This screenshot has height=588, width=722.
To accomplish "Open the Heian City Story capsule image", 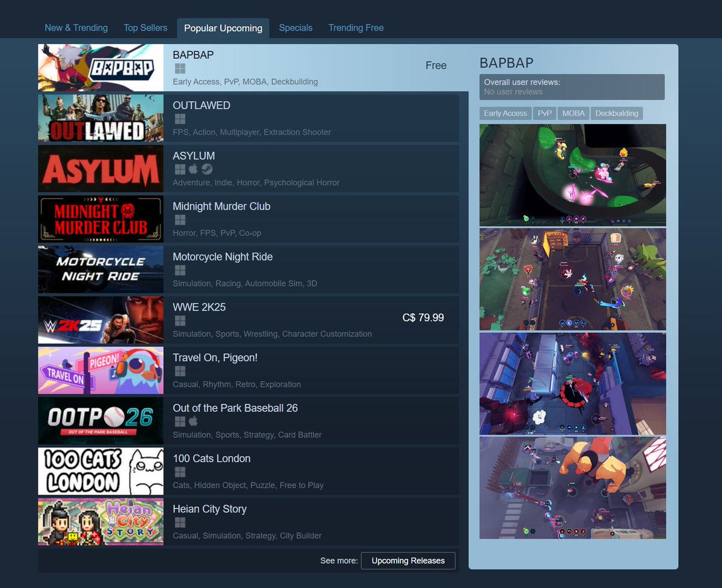I will [100, 521].
